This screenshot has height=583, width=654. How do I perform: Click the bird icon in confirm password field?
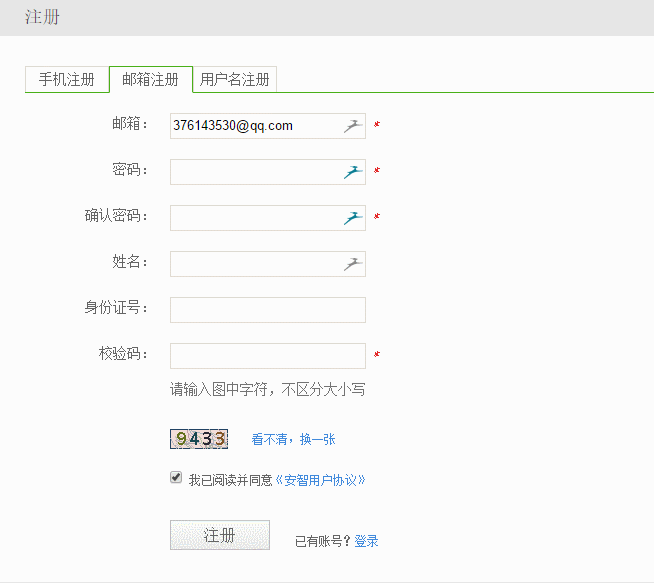tap(352, 218)
